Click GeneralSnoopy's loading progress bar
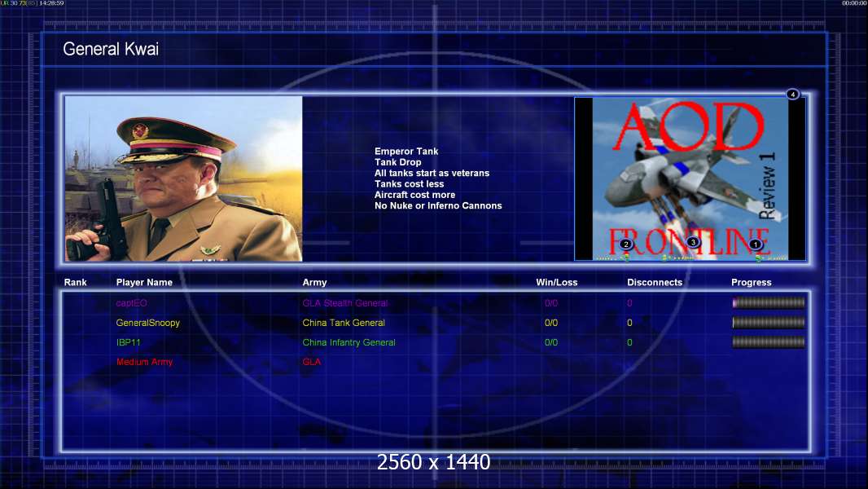This screenshot has height=489, width=868. tap(769, 322)
